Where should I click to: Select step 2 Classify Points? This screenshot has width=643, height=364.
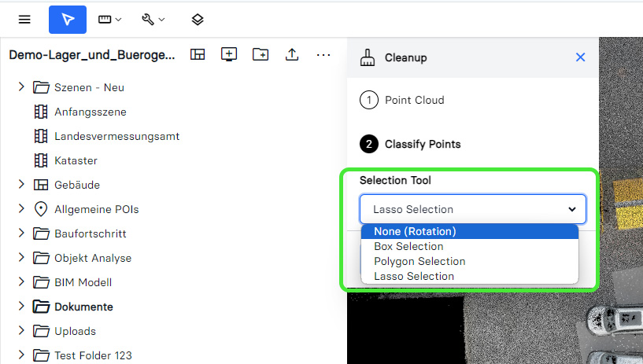422,144
